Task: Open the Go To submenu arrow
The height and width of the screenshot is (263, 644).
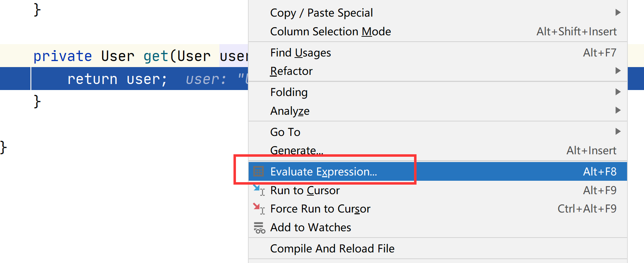Action: 618,132
